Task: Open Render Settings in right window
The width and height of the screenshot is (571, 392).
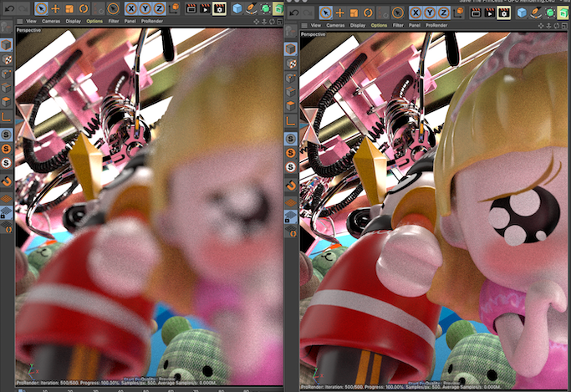Action: [x=503, y=13]
